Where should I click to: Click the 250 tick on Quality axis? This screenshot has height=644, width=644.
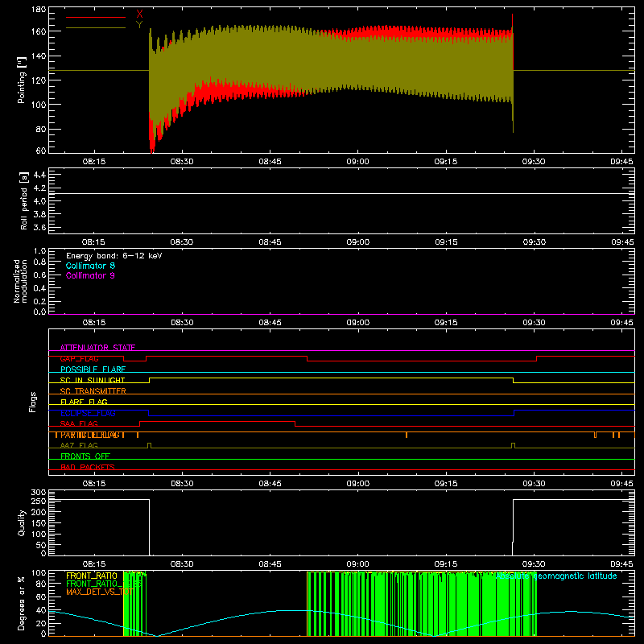39,502
